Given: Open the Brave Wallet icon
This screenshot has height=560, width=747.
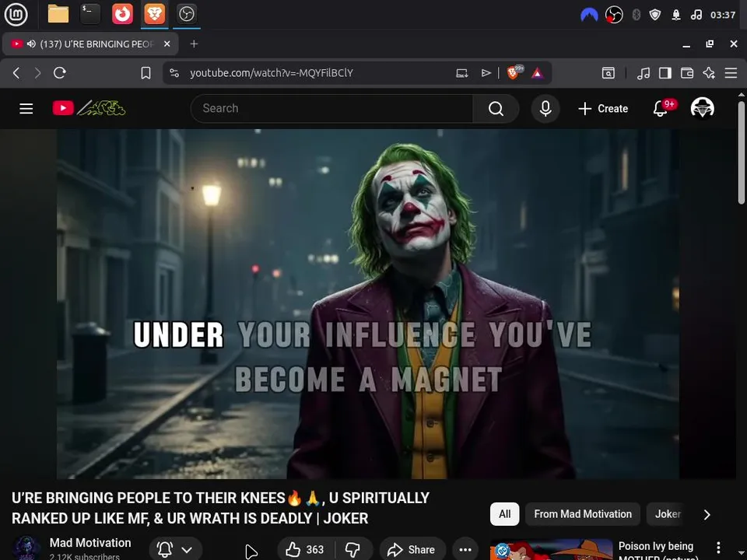Looking at the screenshot, I should point(687,73).
